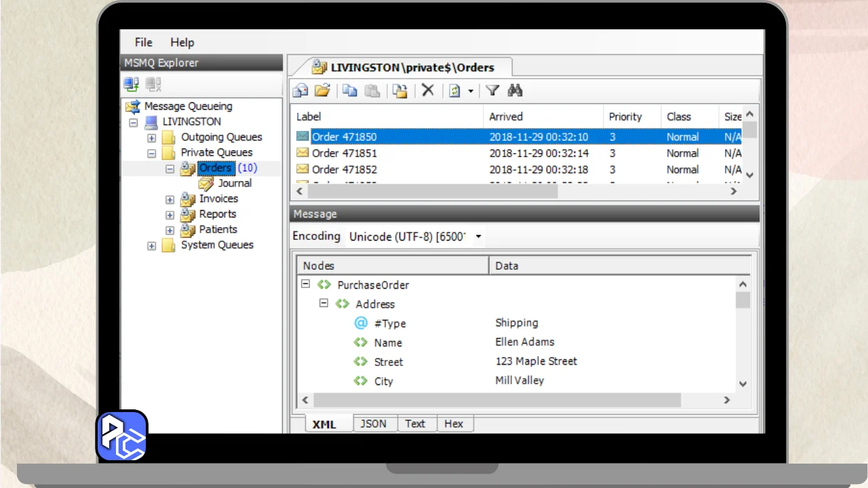The width and height of the screenshot is (868, 488).
Task: Click the Journal queue icon under Orders
Action: (x=206, y=184)
